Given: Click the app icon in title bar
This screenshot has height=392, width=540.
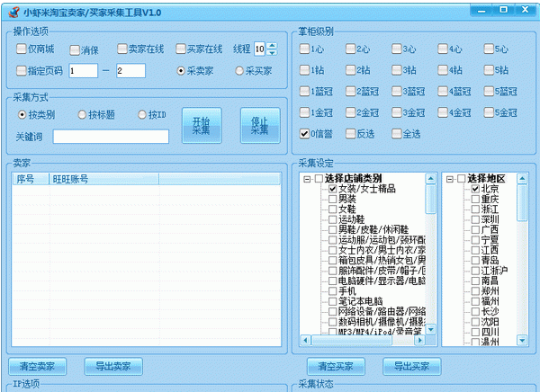Looking at the screenshot, I should 10,10.
